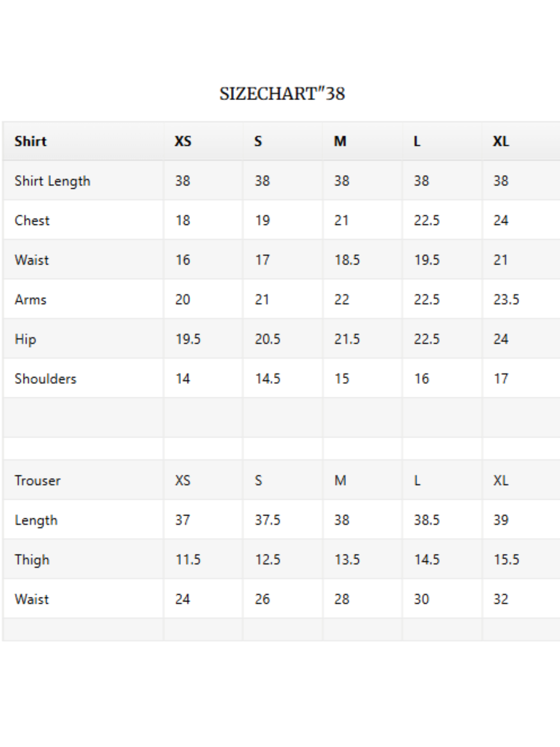560x747 pixels.
Task: Click Trouser Length value 37.5
Action: click(267, 520)
